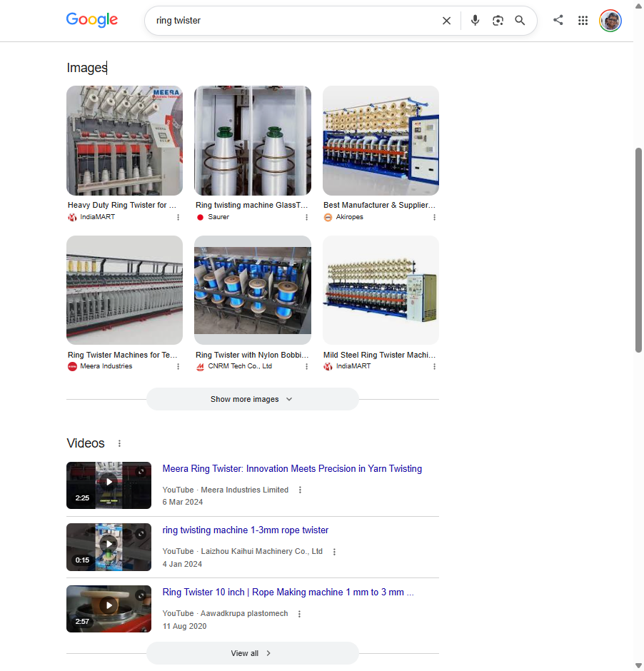Open 'ring twisting machine 1-3mm rope twister' link
The image size is (644, 671).
tap(245, 530)
